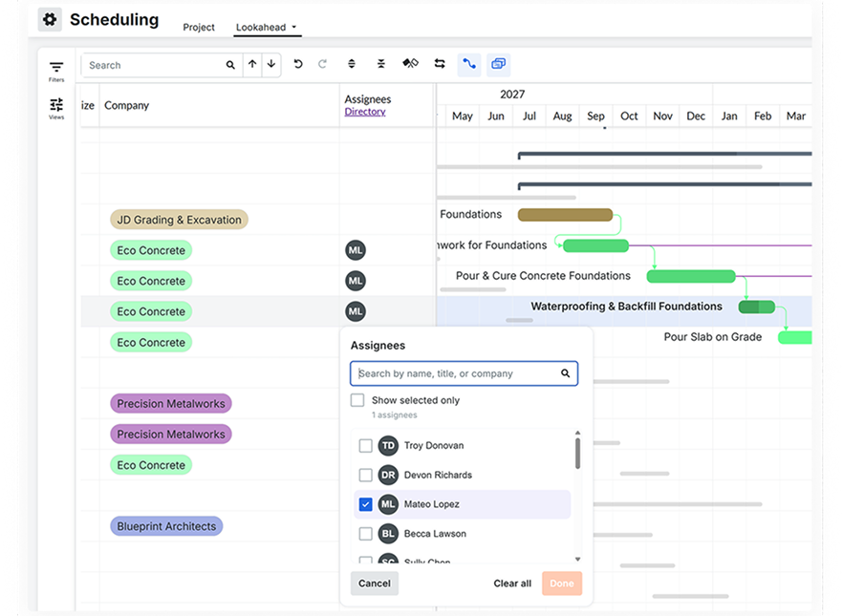This screenshot has width=843, height=616.
Task: Click the Waterproofing & Backfill Foundations label
Action: point(626,307)
